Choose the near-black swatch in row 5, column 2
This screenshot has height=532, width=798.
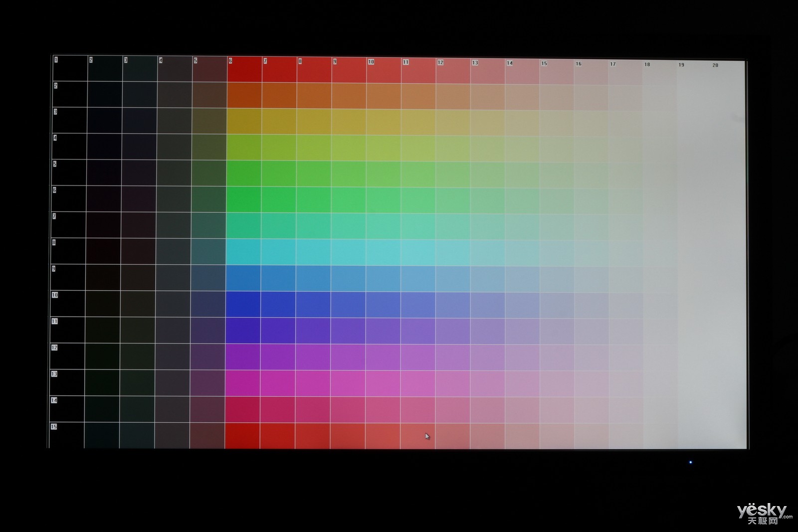click(104, 173)
